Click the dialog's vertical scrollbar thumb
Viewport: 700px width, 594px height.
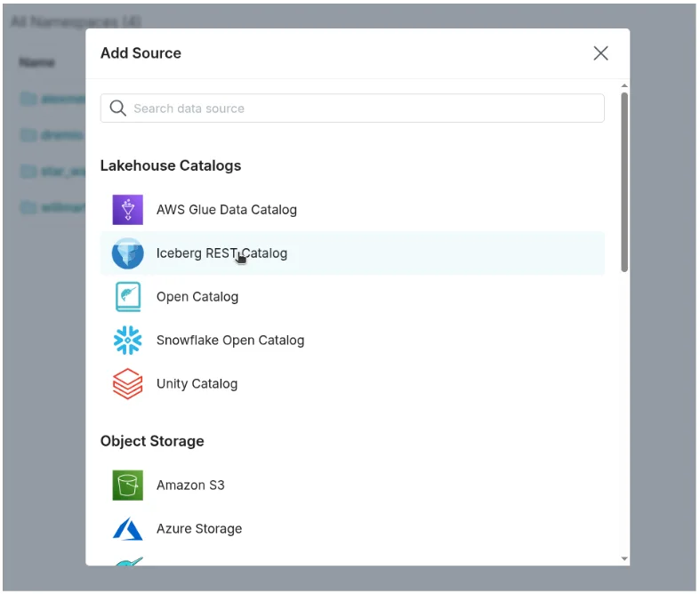[x=624, y=182]
